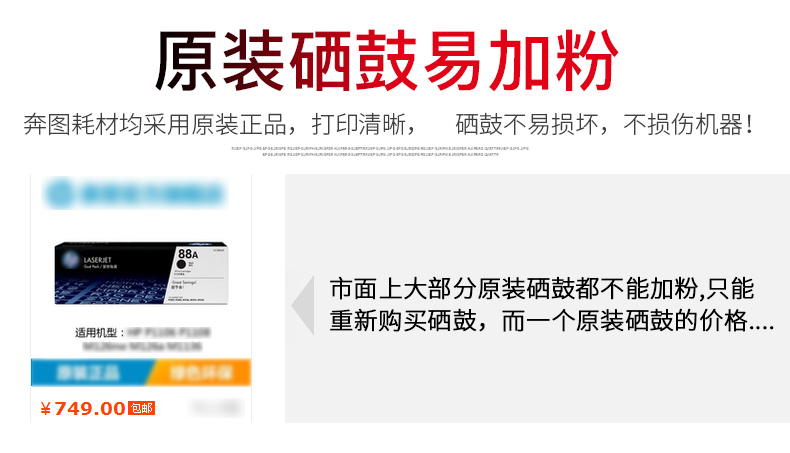Click the black toner dot under 88A
This screenshot has width=790, height=453.
pos(181,265)
